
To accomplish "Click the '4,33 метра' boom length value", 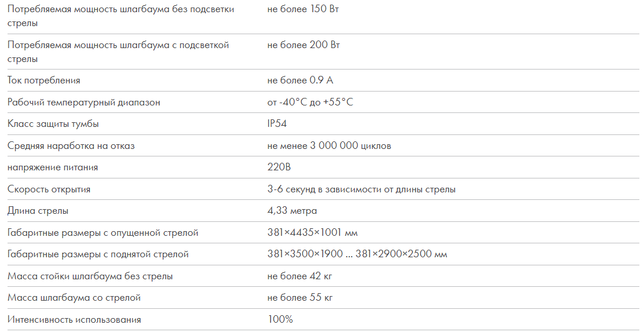I will click(292, 211).
